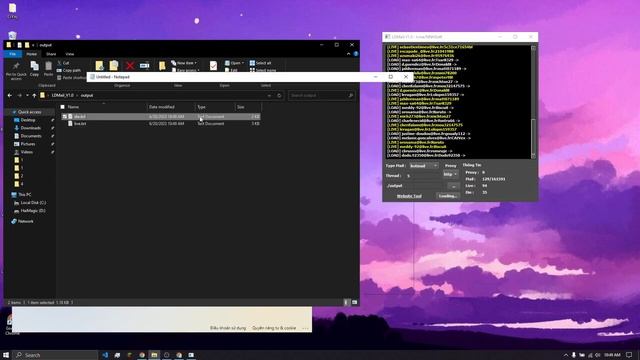Viewport: 640px width, 360px height.
Task: Click the volume icon in system tray
Action: click(x=598, y=355)
